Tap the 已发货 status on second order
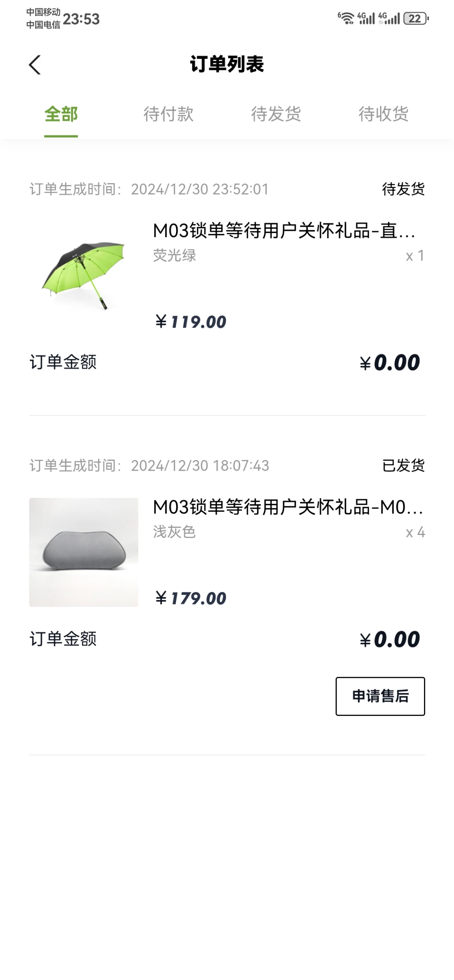454x980 pixels. click(403, 466)
